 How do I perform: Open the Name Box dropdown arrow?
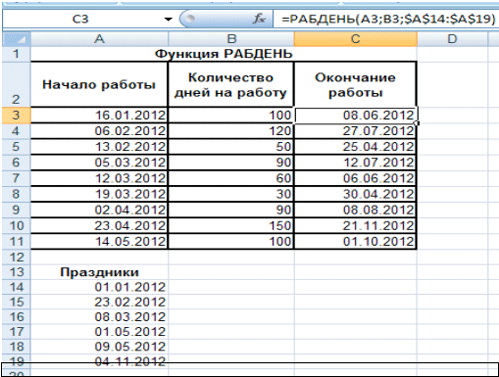[x=168, y=19]
